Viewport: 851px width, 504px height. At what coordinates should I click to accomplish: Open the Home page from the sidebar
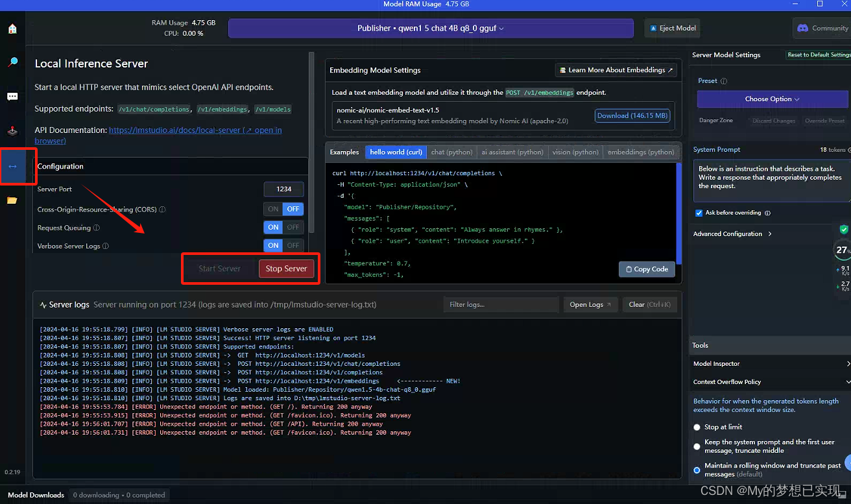(x=12, y=29)
